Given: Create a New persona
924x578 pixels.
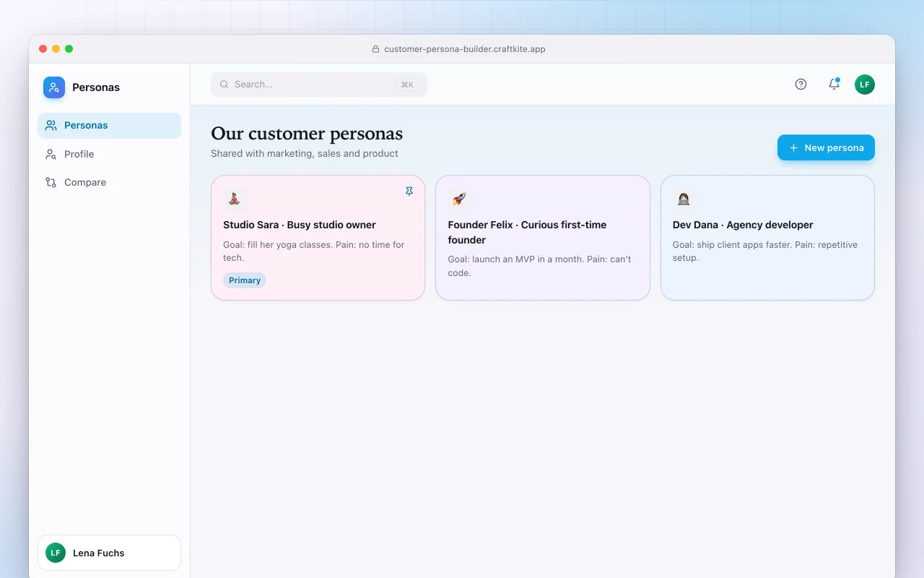Looking at the screenshot, I should [826, 147].
